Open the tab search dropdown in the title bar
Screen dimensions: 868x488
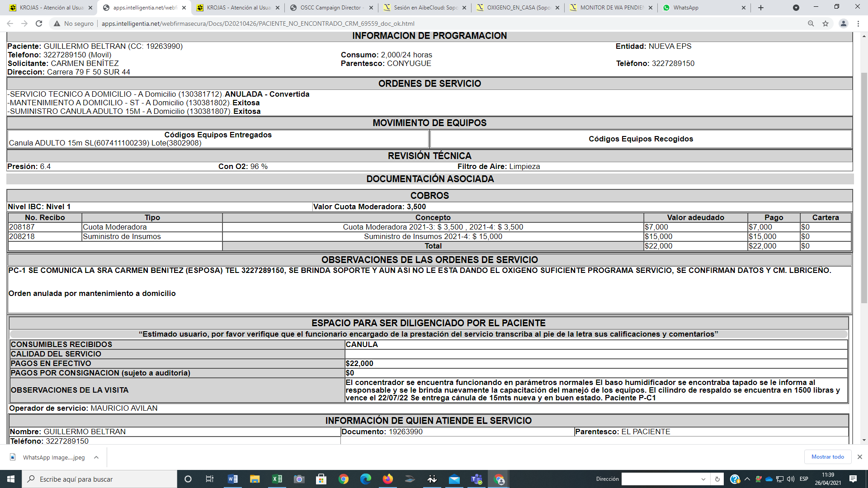pyautogui.click(x=796, y=8)
